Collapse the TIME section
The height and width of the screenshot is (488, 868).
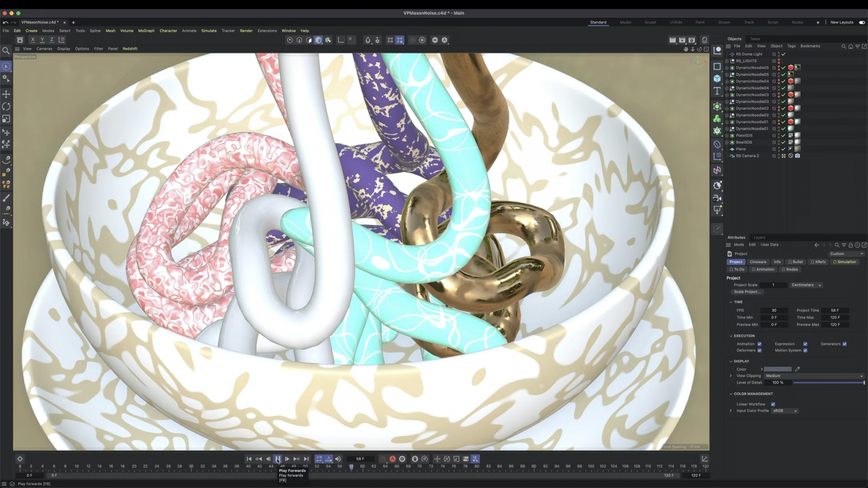click(x=731, y=302)
